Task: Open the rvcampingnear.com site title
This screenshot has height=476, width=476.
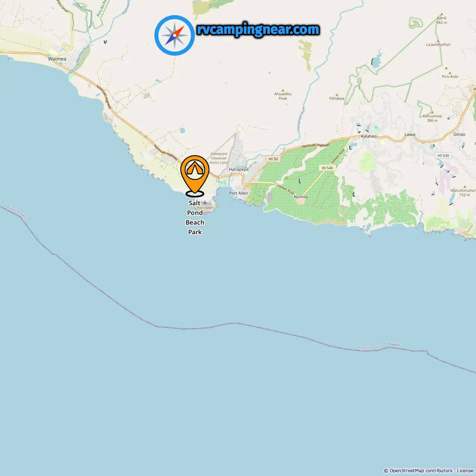Action: [x=258, y=29]
